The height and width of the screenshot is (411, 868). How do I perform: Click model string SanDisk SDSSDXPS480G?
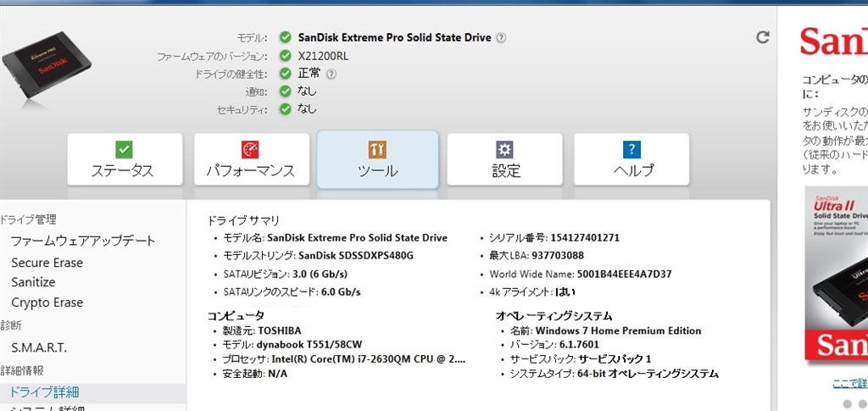point(356,256)
